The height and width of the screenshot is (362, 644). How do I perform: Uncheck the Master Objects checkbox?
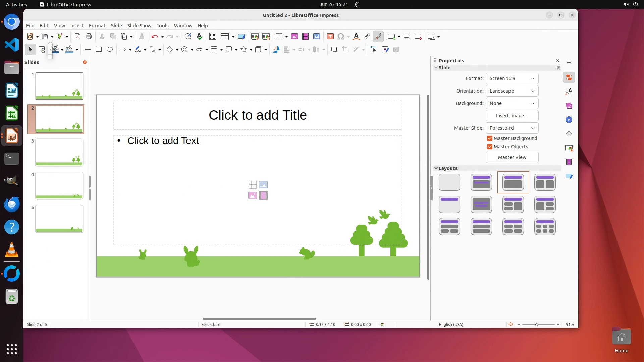490,147
